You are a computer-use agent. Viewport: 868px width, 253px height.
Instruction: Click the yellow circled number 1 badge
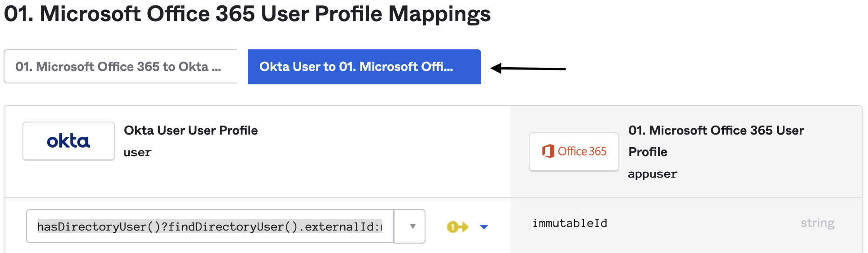pos(452,227)
